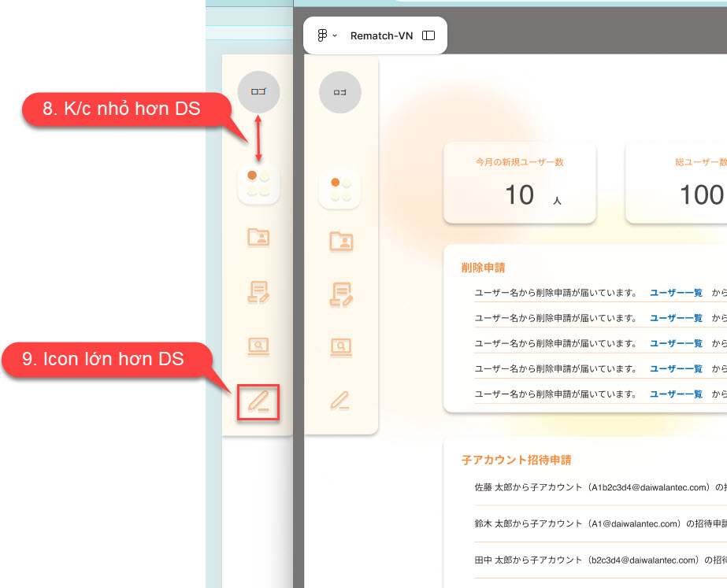
Task: Toggle the sidebar panel icon beside Rematch-VN
Action: click(428, 35)
